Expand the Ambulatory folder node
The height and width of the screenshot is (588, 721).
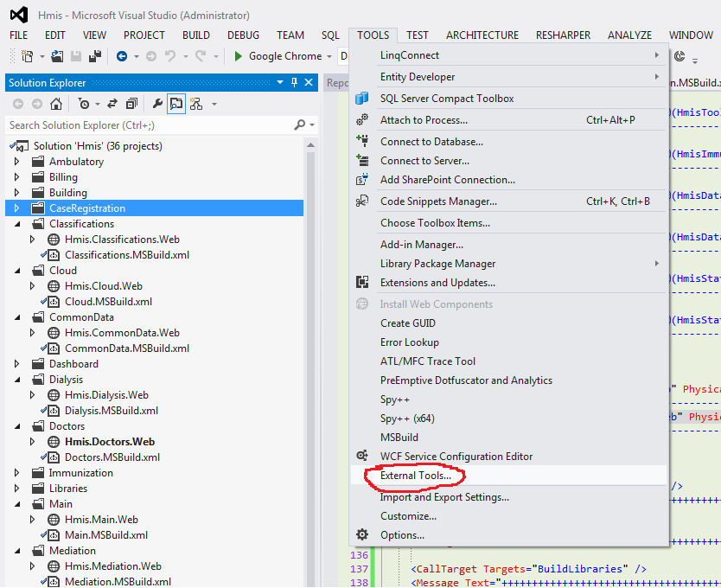pos(16,162)
